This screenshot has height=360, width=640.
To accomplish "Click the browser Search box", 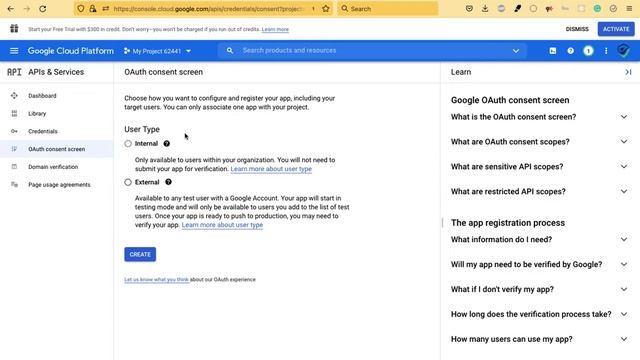I will click(388, 9).
